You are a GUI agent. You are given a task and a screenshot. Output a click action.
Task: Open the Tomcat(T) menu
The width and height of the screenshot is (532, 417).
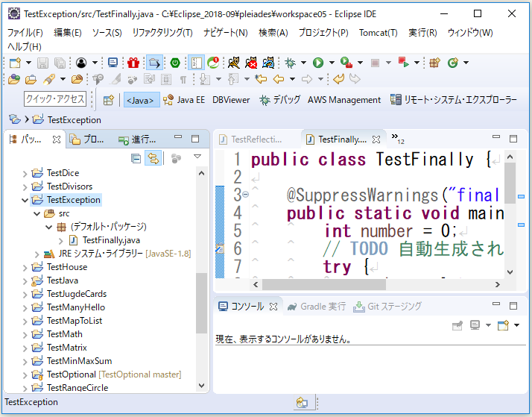(x=379, y=33)
